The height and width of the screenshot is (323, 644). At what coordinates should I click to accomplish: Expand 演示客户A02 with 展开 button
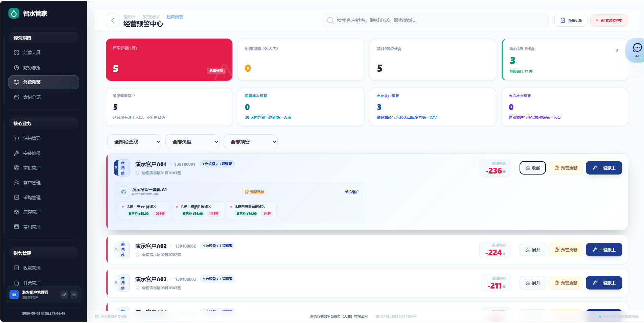(533, 250)
